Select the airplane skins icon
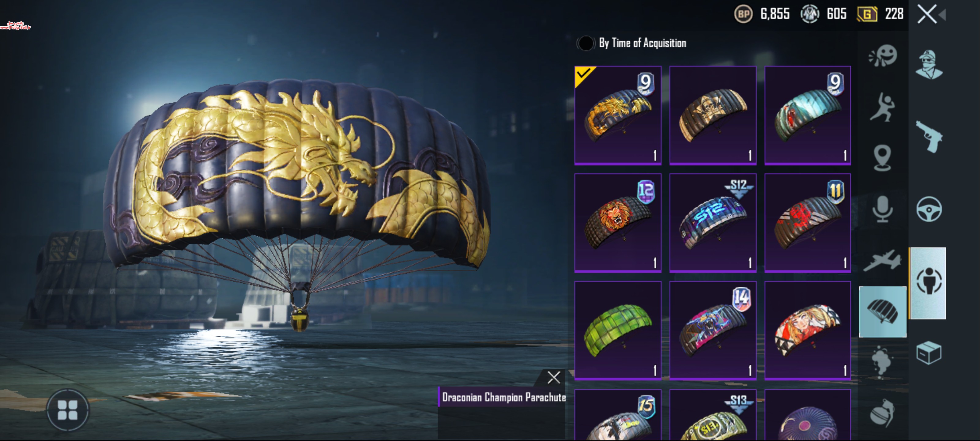Viewport: 980px width, 441px height. click(x=882, y=260)
